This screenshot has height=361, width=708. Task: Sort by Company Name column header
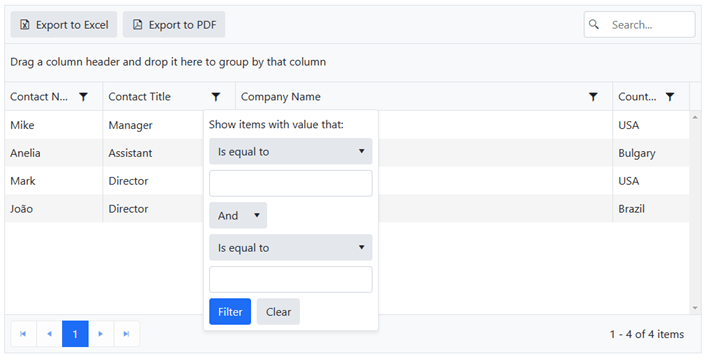click(x=280, y=97)
